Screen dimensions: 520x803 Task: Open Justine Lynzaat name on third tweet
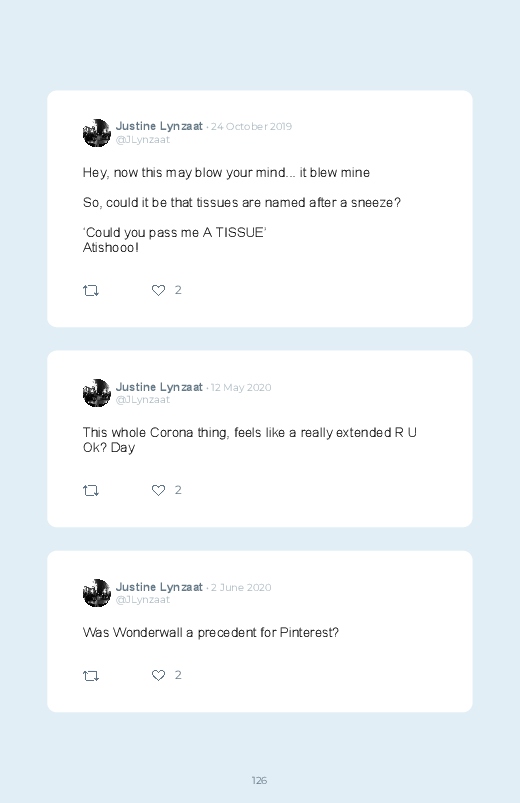(159, 587)
